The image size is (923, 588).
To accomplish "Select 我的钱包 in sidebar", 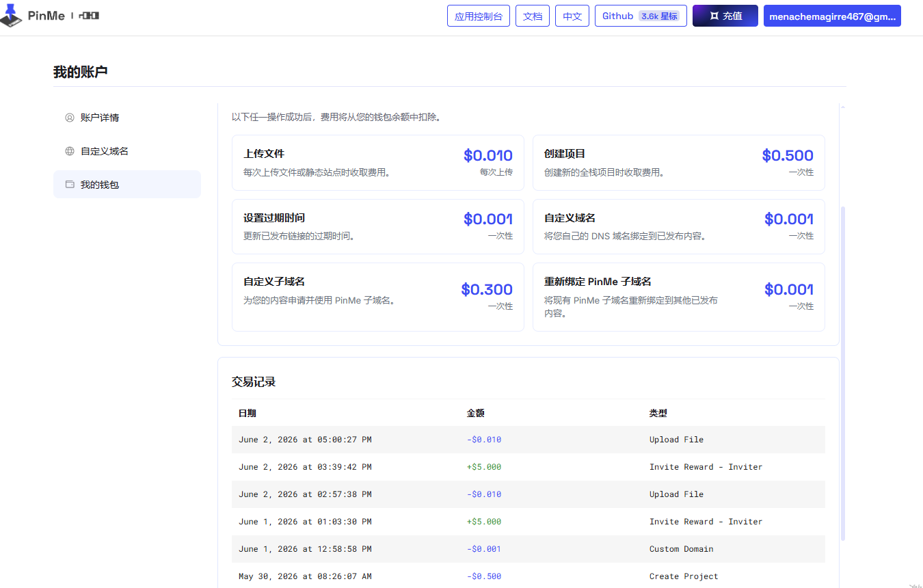I will [127, 185].
